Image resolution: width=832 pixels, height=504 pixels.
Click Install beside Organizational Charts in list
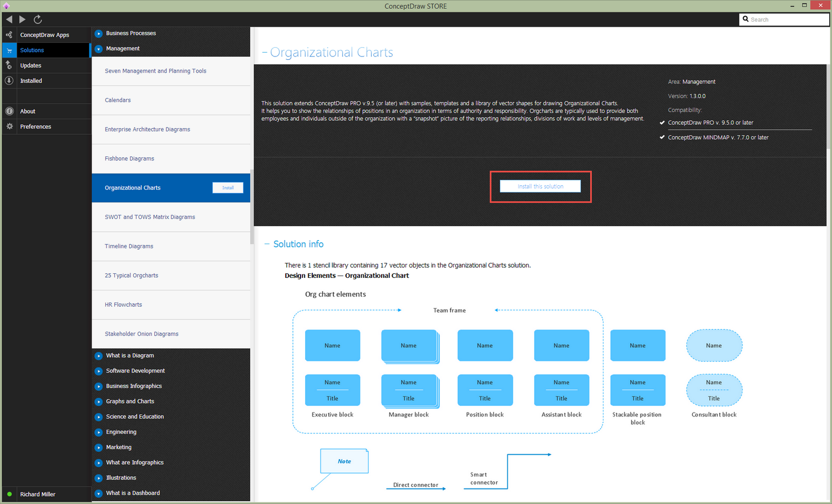[228, 188]
